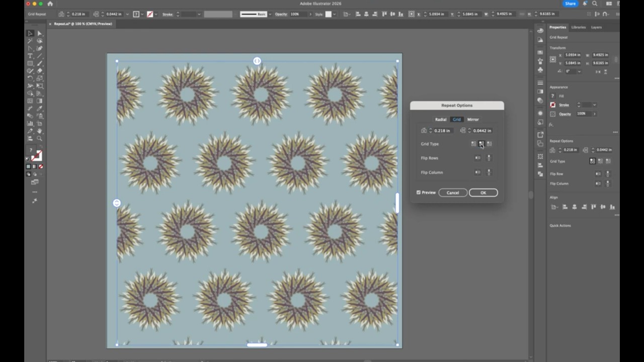Toggle horizontal Flip Column in Properties panel
Screen dimensions: 644x362
point(598,184)
